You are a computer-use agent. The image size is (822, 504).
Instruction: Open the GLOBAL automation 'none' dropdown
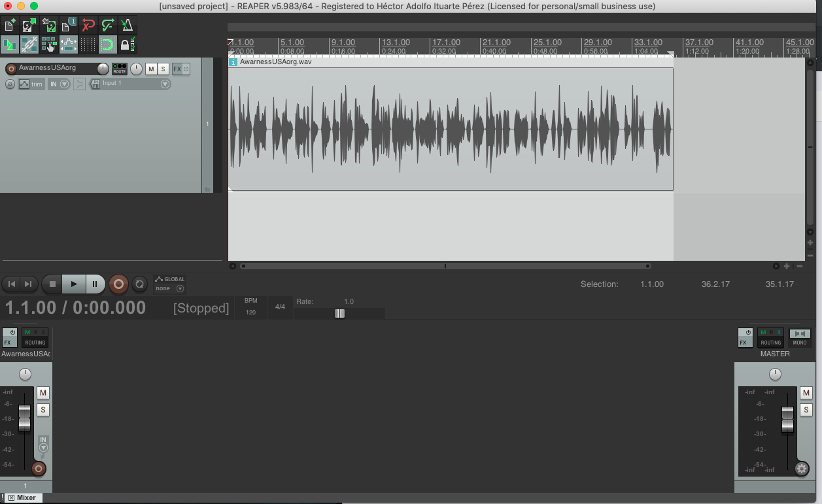tap(180, 288)
